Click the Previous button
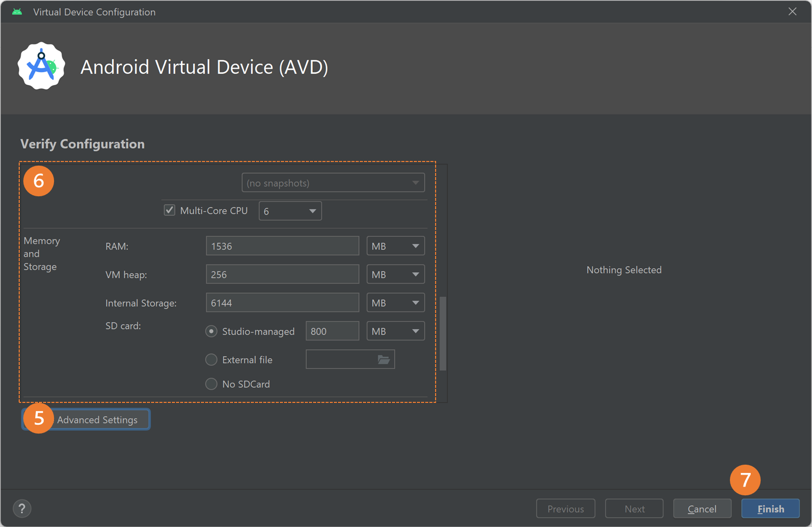This screenshot has height=527, width=812. point(565,509)
